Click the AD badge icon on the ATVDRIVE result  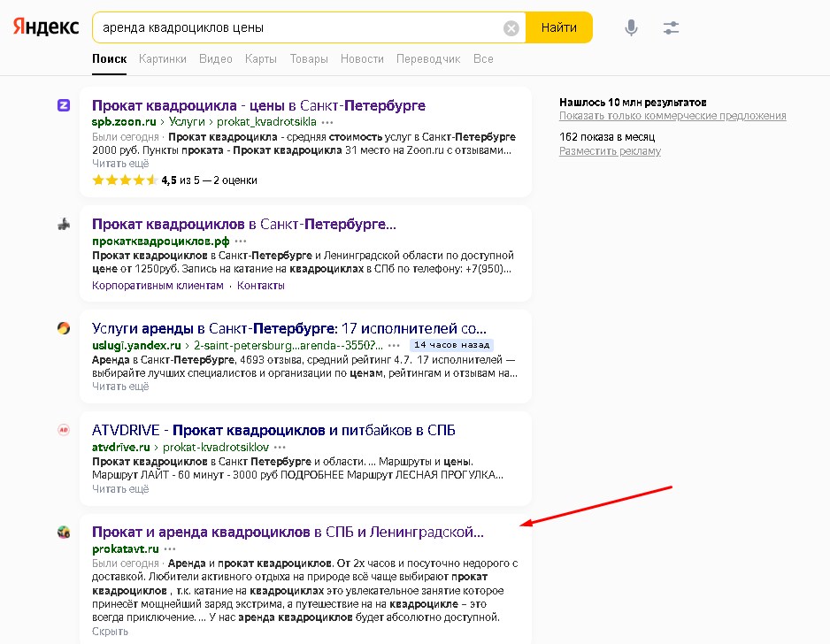(63, 430)
